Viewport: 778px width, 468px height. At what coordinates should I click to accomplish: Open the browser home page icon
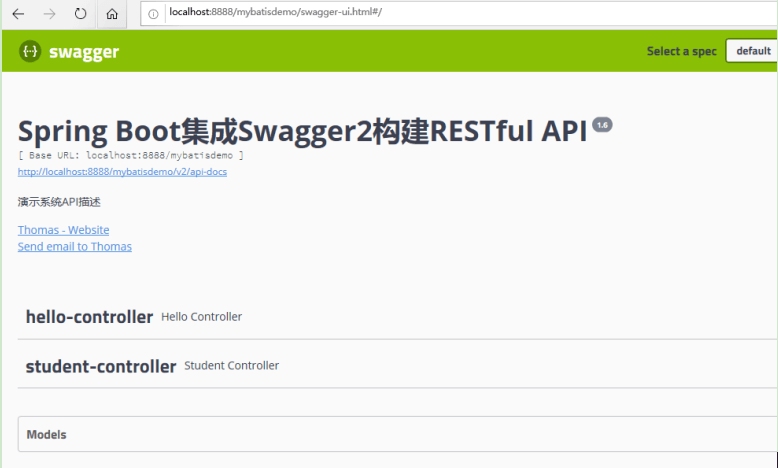pos(112,14)
